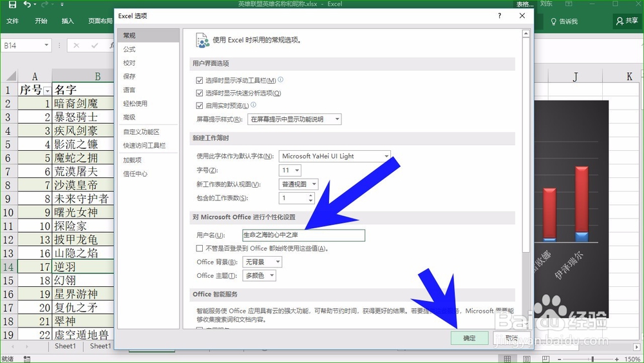This screenshot has height=363, width=644.
Task: Open the 新工作表的默认视图 dropdown
Action: pyautogui.click(x=298, y=184)
